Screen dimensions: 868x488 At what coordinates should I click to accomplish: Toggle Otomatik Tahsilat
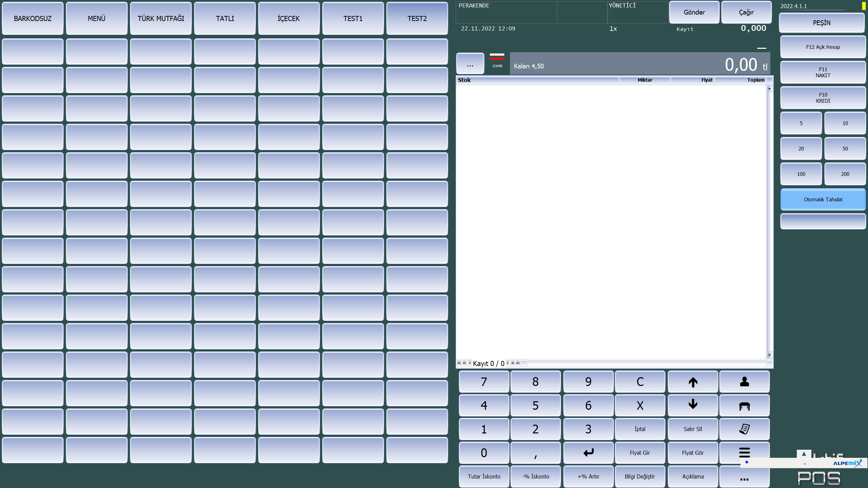[823, 200]
